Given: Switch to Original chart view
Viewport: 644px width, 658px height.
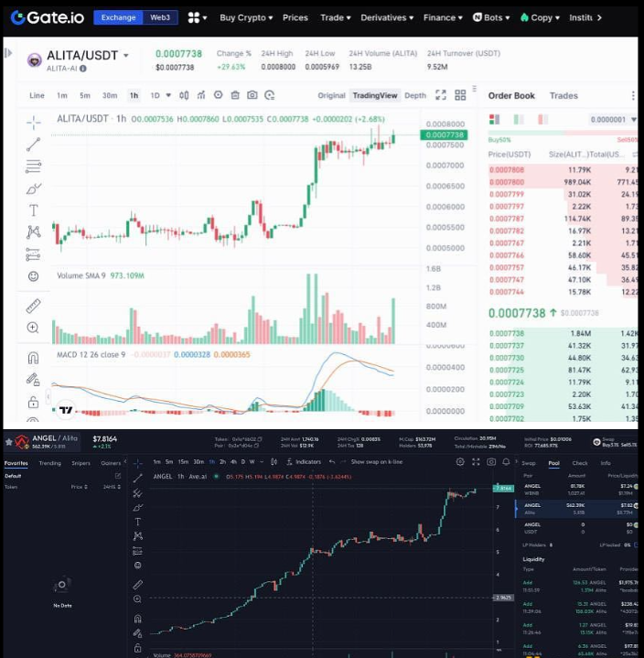Looking at the screenshot, I should tap(331, 96).
